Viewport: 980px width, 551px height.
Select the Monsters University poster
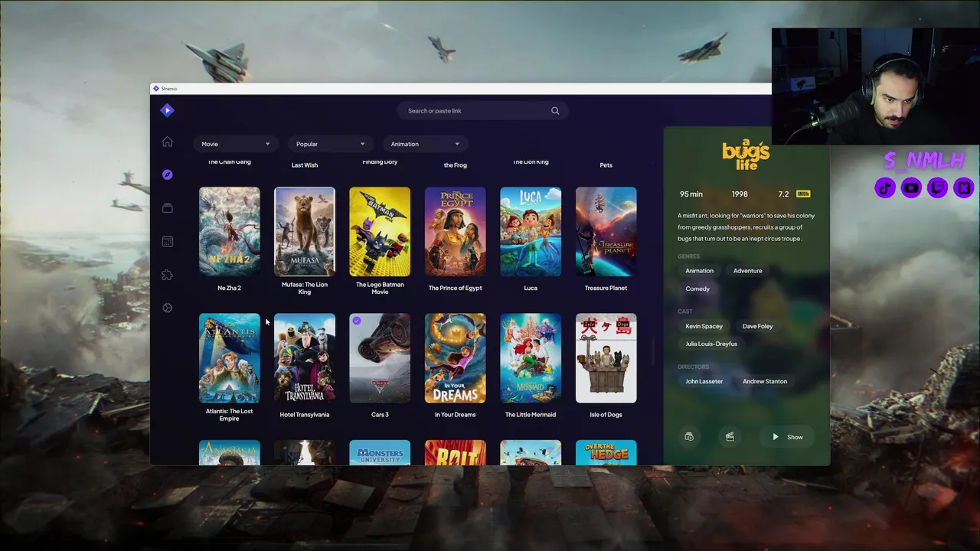380,452
